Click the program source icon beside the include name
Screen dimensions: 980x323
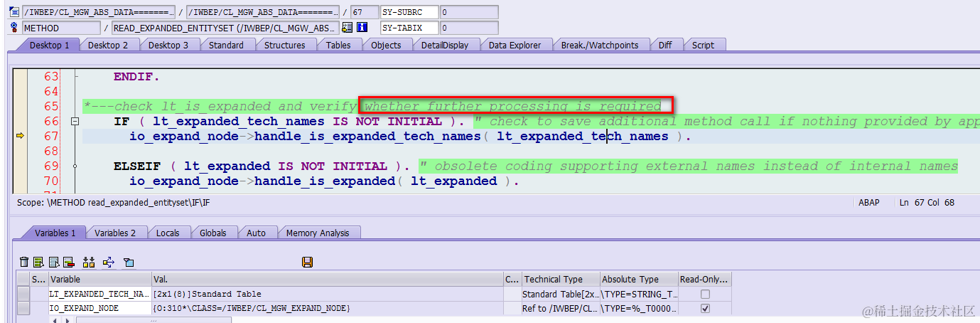(x=14, y=12)
